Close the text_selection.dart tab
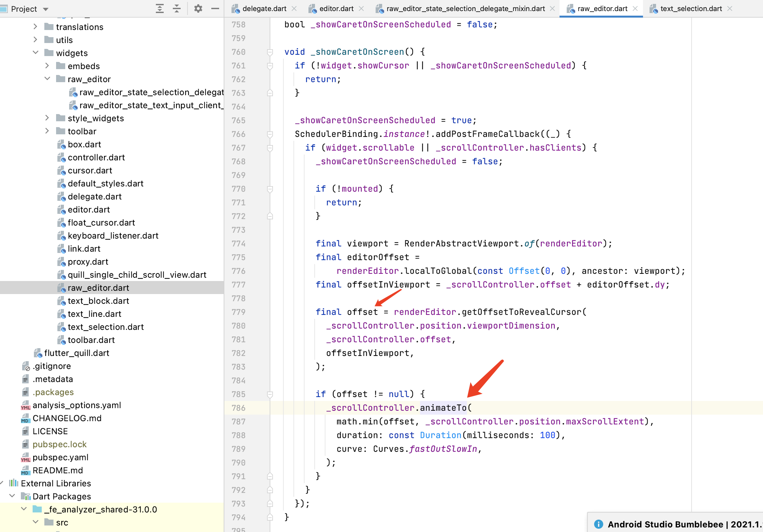The width and height of the screenshot is (763, 532). tap(729, 9)
